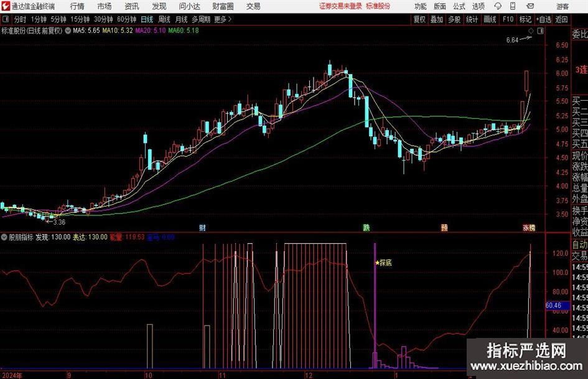Viewport: 588px width, 379px height.
Task: Select the 30分钟 period tab
Action: (103, 19)
